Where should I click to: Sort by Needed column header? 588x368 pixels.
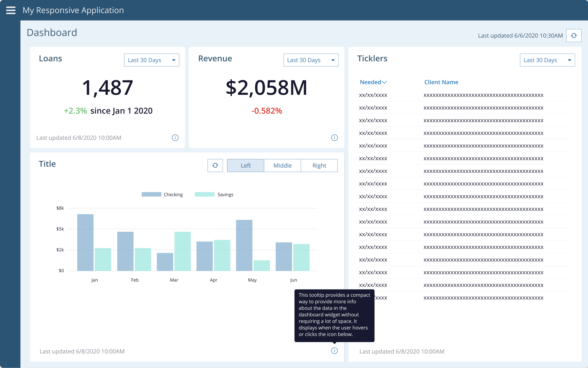[x=370, y=82]
